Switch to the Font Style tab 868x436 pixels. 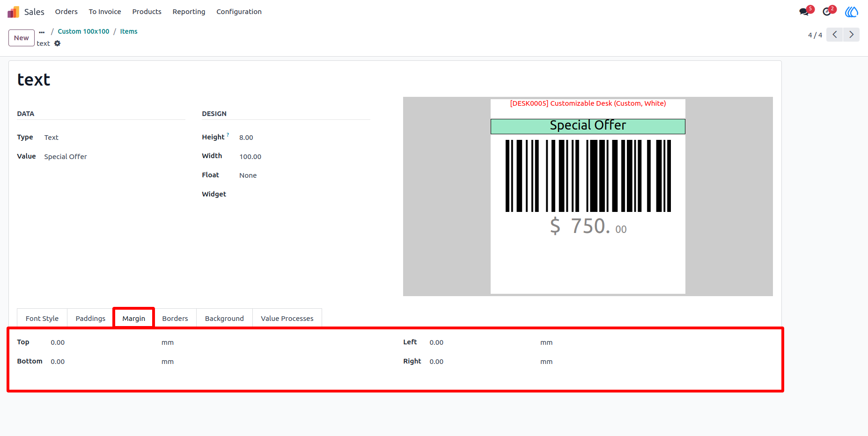pos(42,318)
